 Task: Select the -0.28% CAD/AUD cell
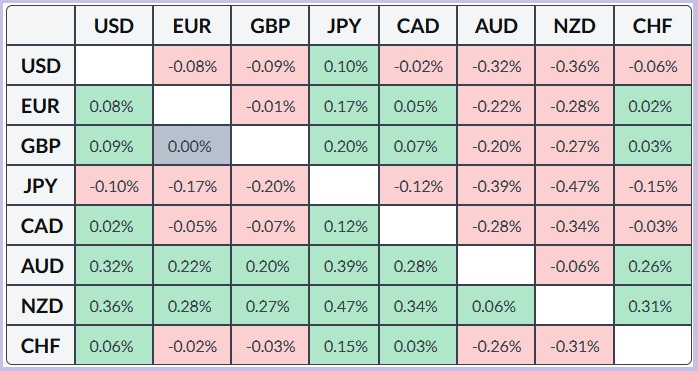click(x=496, y=226)
